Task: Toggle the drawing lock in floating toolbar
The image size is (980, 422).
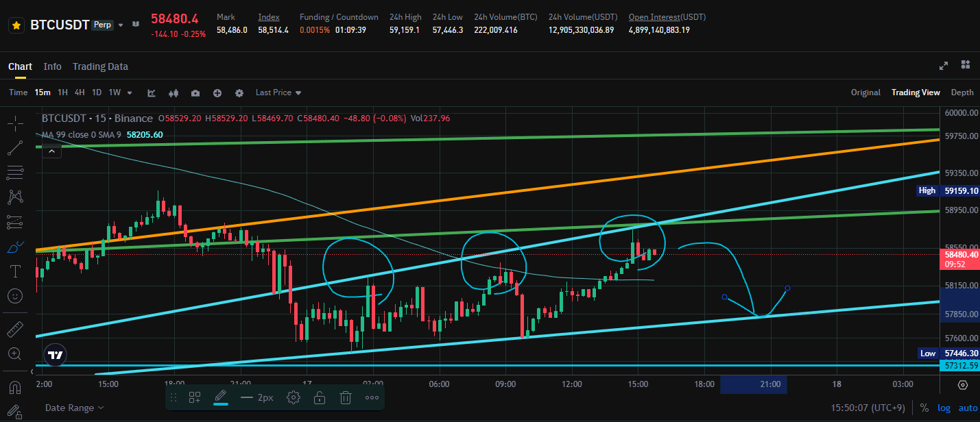Action: (x=320, y=397)
